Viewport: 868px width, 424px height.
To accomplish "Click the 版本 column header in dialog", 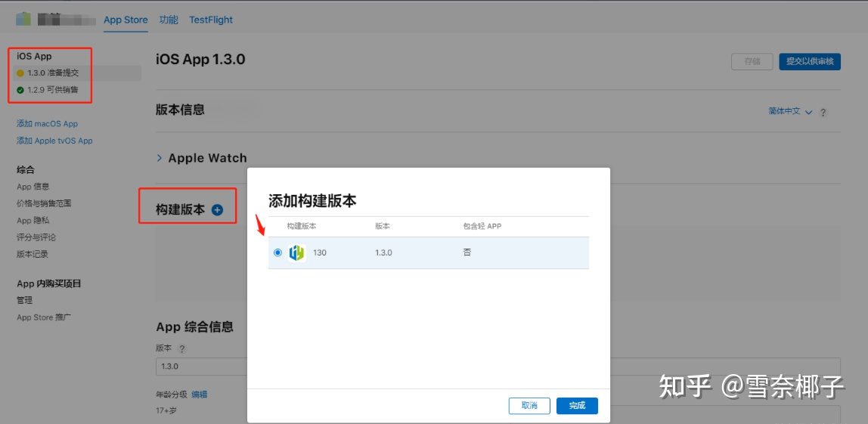I will [383, 227].
